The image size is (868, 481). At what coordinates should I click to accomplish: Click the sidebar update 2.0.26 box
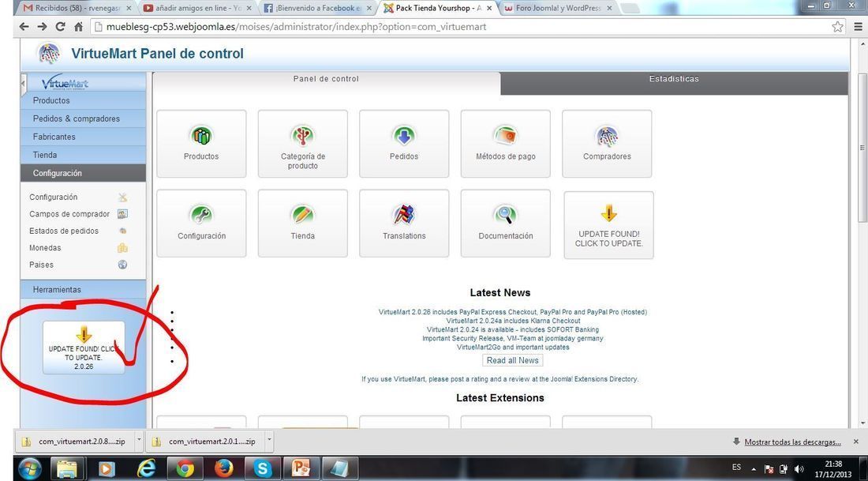pos(84,348)
